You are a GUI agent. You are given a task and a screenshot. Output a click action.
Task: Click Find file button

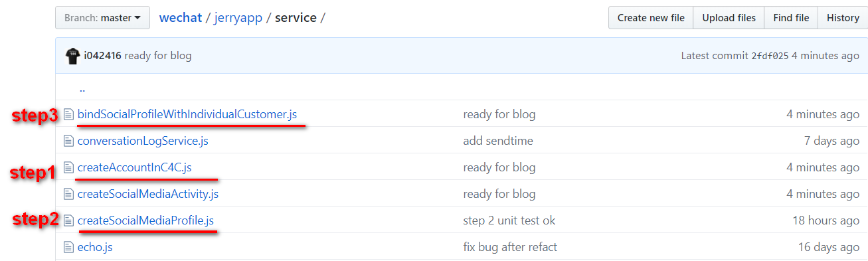(x=791, y=18)
